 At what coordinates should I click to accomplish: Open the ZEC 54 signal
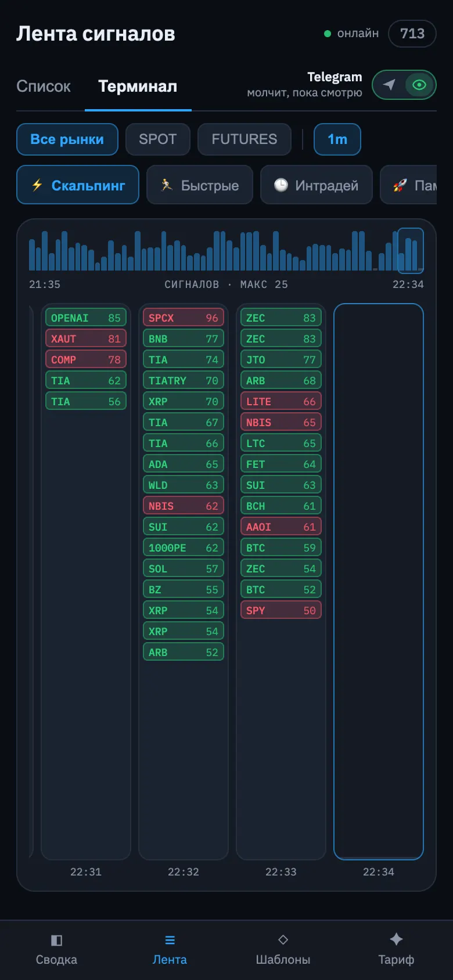[x=281, y=568]
